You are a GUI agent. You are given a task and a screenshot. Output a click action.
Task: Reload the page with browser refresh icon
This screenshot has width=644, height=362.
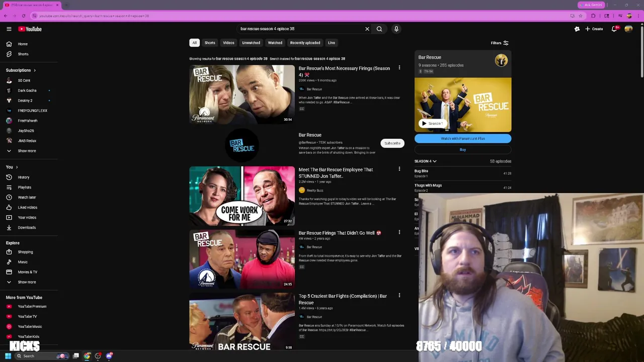pyautogui.click(x=23, y=16)
